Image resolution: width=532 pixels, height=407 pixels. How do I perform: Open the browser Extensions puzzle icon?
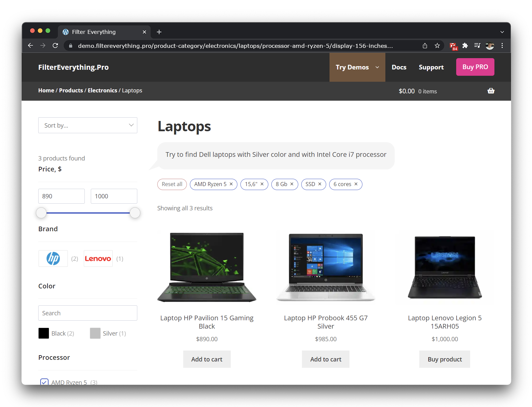tap(465, 46)
